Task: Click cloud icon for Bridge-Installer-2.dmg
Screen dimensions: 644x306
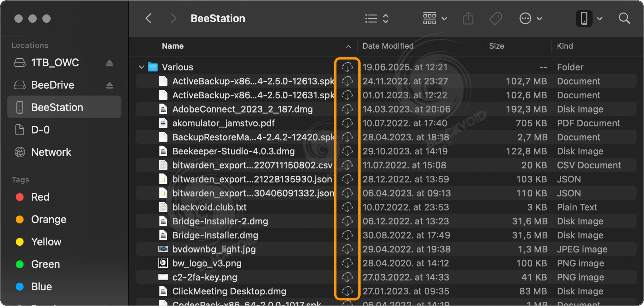Action: (x=347, y=221)
